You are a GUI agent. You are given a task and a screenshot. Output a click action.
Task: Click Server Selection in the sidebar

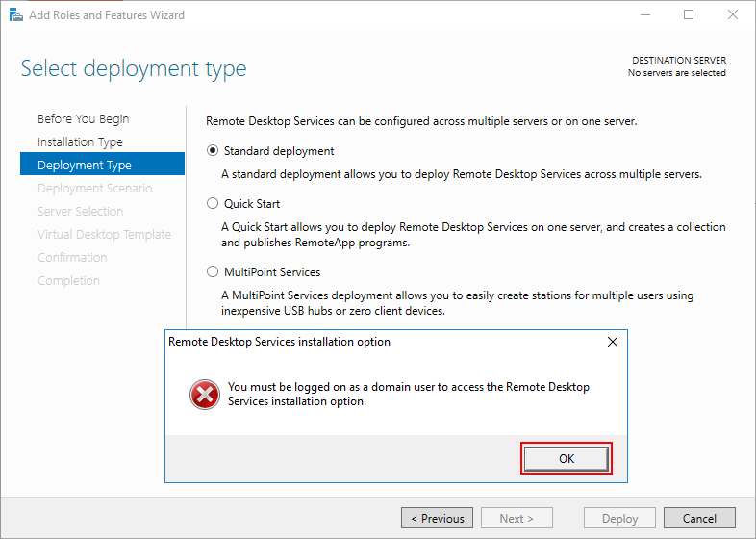point(81,211)
